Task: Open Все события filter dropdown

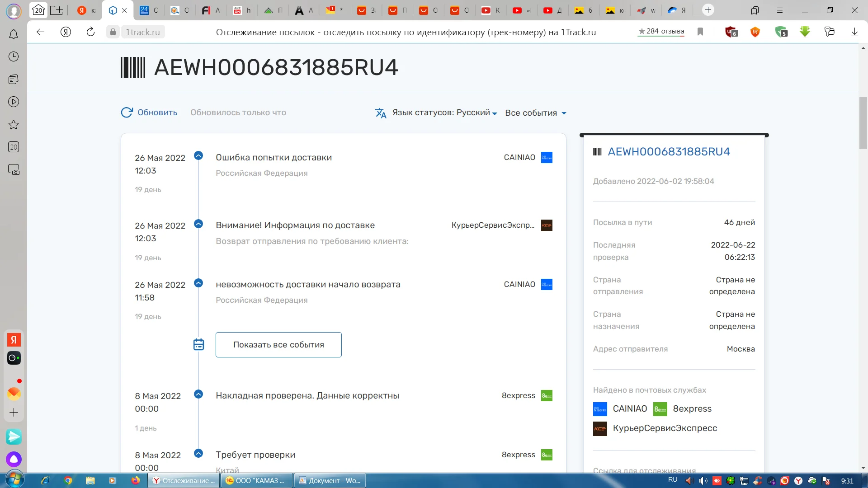Action: click(x=535, y=113)
